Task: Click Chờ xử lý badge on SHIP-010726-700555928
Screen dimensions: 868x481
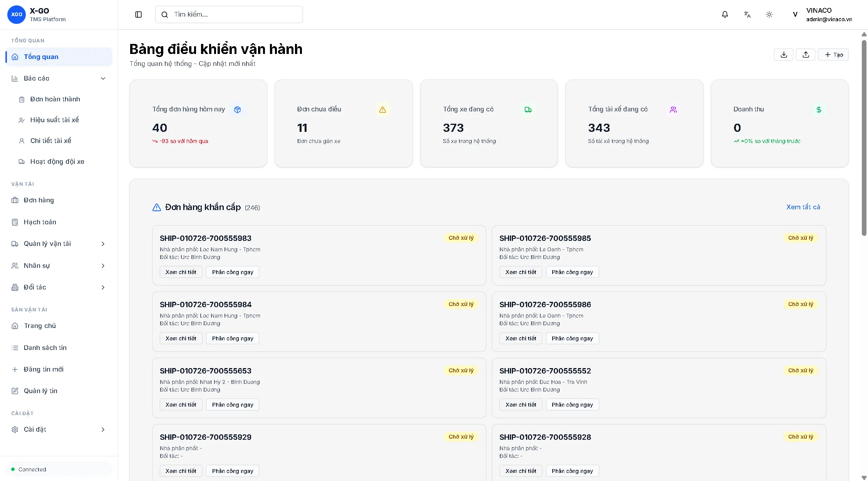Action: point(801,437)
